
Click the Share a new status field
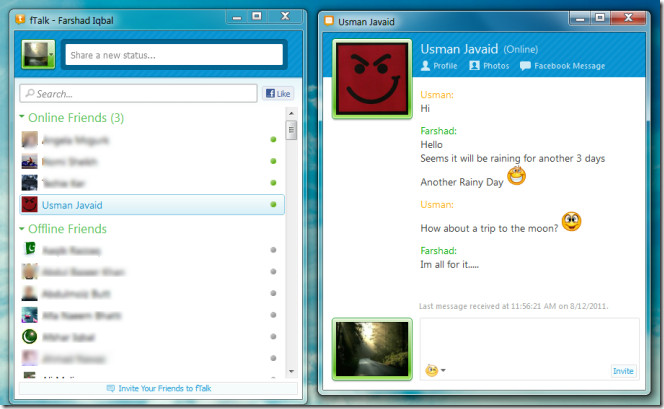pyautogui.click(x=174, y=55)
